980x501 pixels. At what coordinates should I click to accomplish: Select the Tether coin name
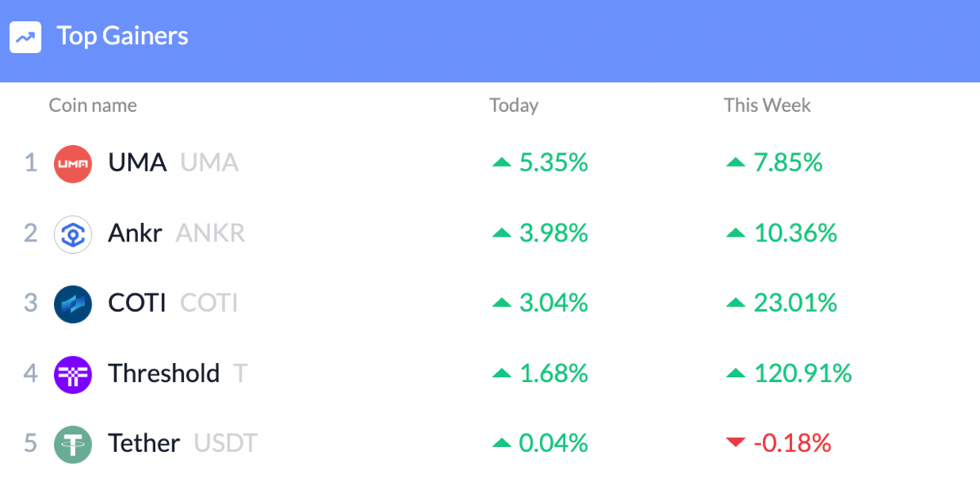(x=144, y=444)
